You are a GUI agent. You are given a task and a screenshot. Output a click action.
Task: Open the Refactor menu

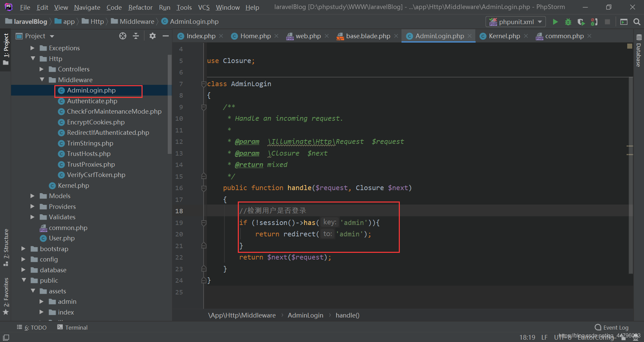140,7
